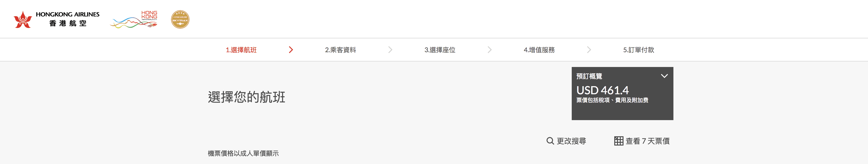
Task: Switch to the 3.選擇座位 step
Action: pos(440,50)
